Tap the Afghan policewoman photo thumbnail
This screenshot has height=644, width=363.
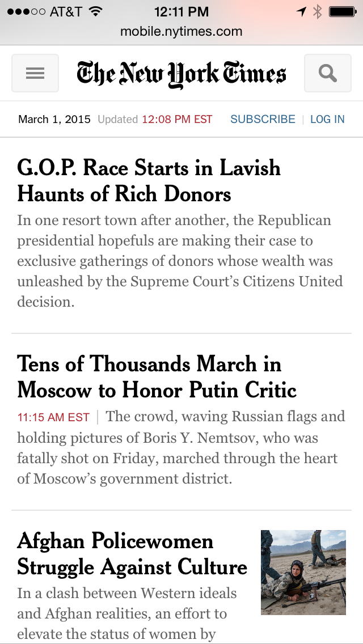click(303, 572)
